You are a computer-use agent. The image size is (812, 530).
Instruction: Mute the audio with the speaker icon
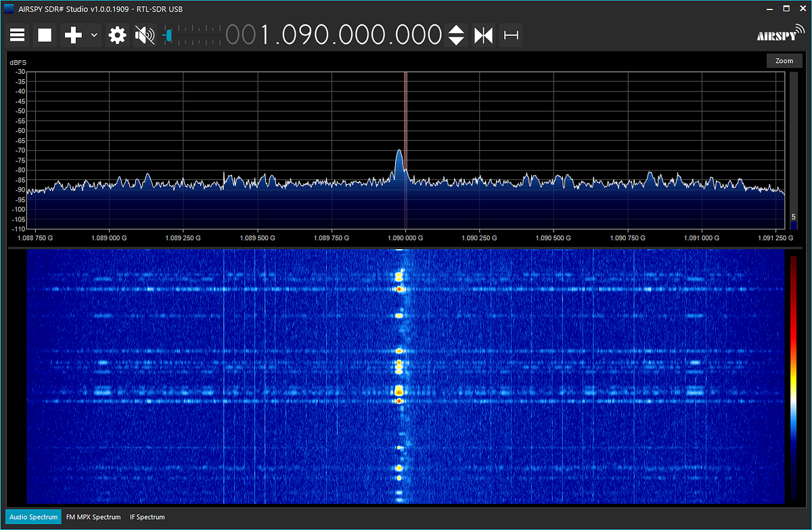[x=144, y=35]
